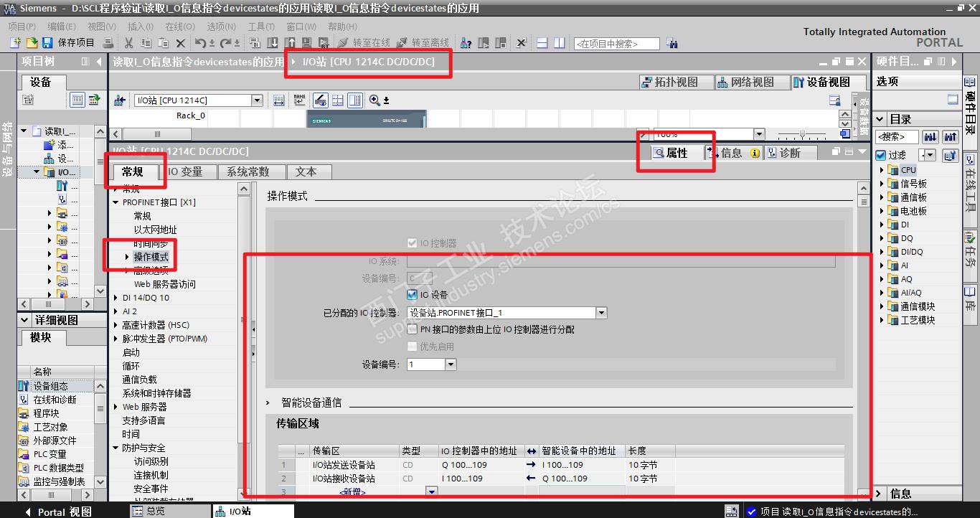Click the compile icon in toolbar
Image resolution: width=980 pixels, height=518 pixels.
[x=255, y=43]
